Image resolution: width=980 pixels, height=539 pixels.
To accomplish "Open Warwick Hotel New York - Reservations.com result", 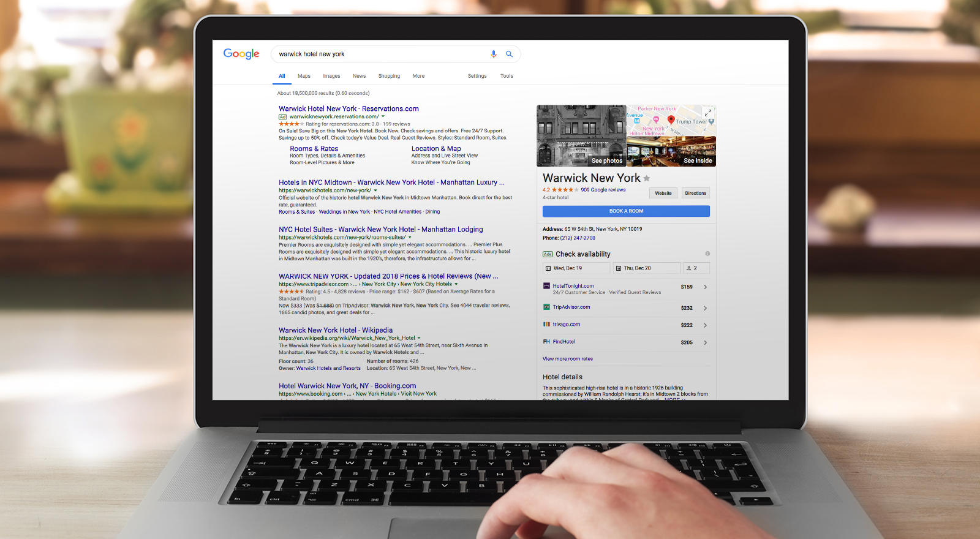I will 349,109.
